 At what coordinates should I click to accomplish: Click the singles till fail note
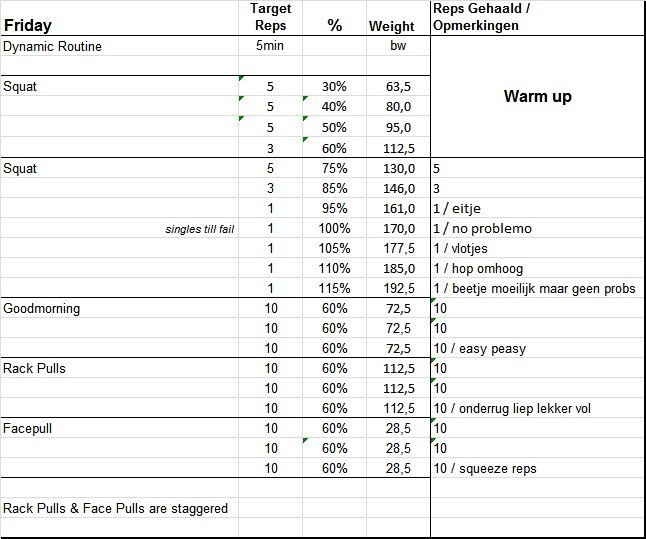click(x=202, y=229)
